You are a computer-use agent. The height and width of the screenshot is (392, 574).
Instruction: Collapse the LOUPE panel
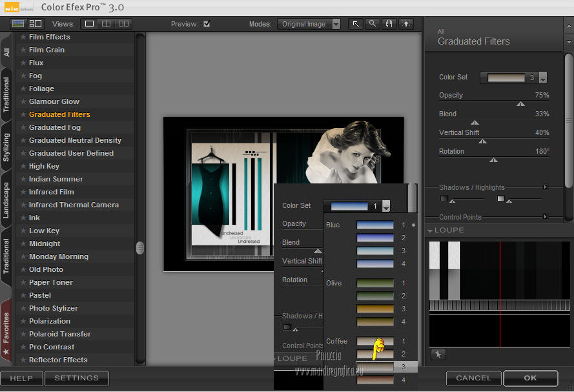[x=431, y=231]
